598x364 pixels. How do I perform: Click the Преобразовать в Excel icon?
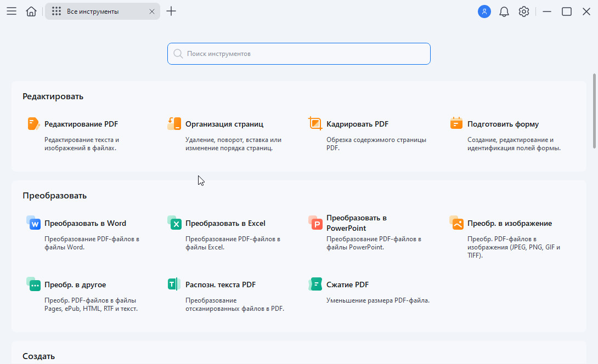[174, 223]
